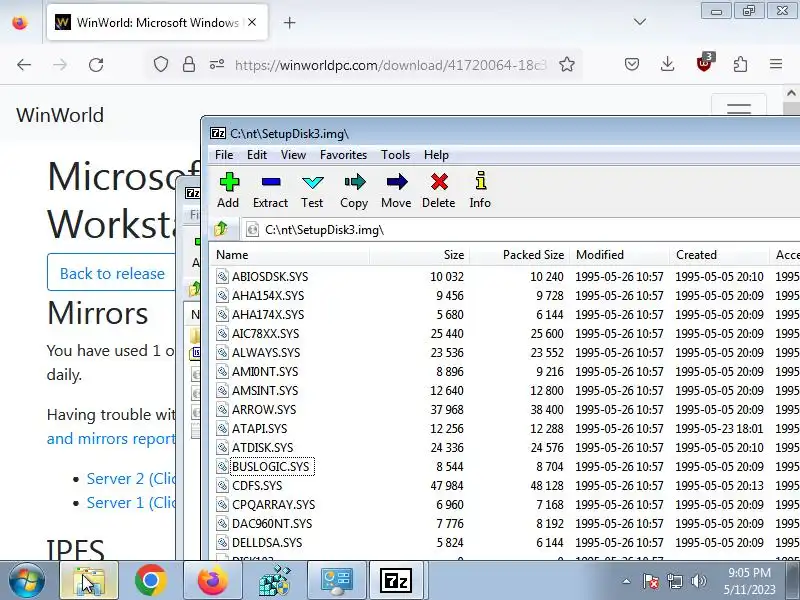
Task: Select the BUSLOGIC.SYS file
Action: [x=270, y=466]
